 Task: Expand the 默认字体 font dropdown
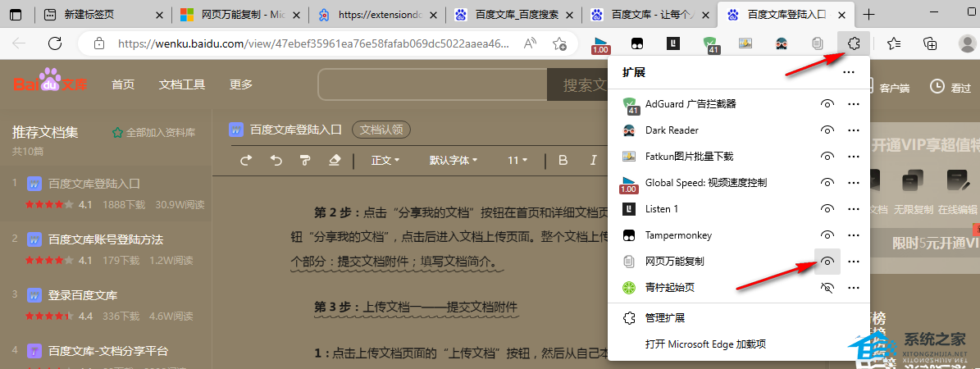454,161
